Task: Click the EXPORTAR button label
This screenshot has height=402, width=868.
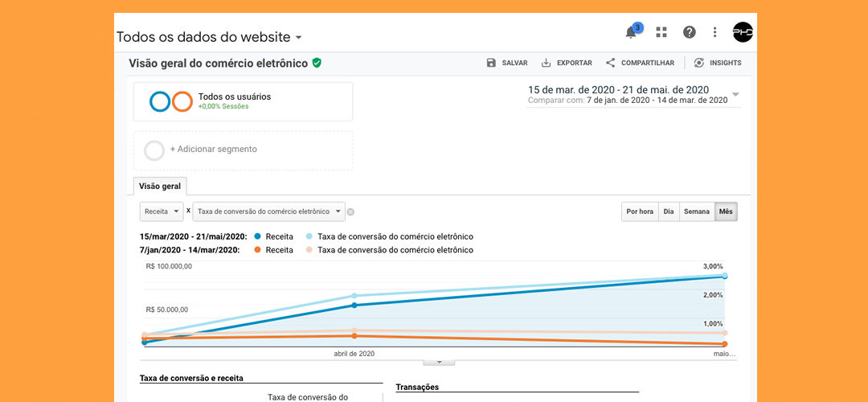Action: pyautogui.click(x=575, y=64)
